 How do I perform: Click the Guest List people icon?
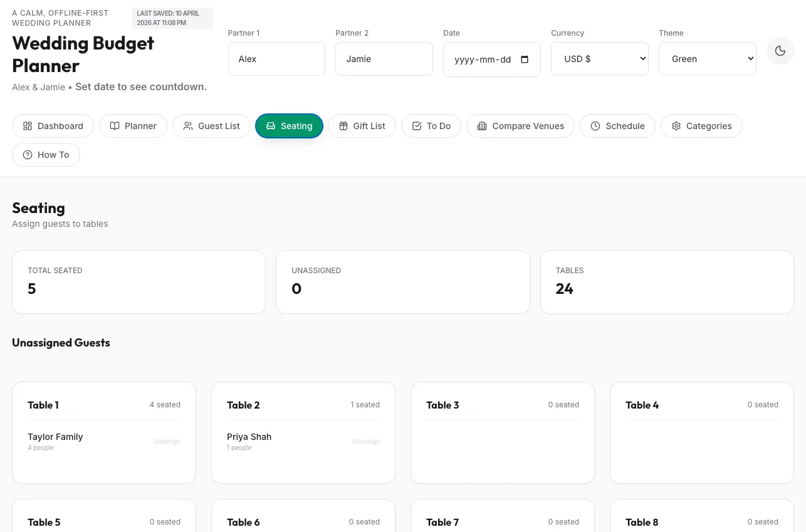tap(188, 126)
